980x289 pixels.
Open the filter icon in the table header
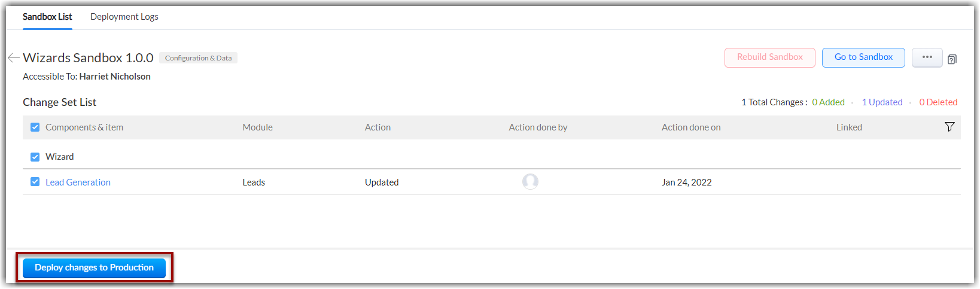(x=949, y=127)
